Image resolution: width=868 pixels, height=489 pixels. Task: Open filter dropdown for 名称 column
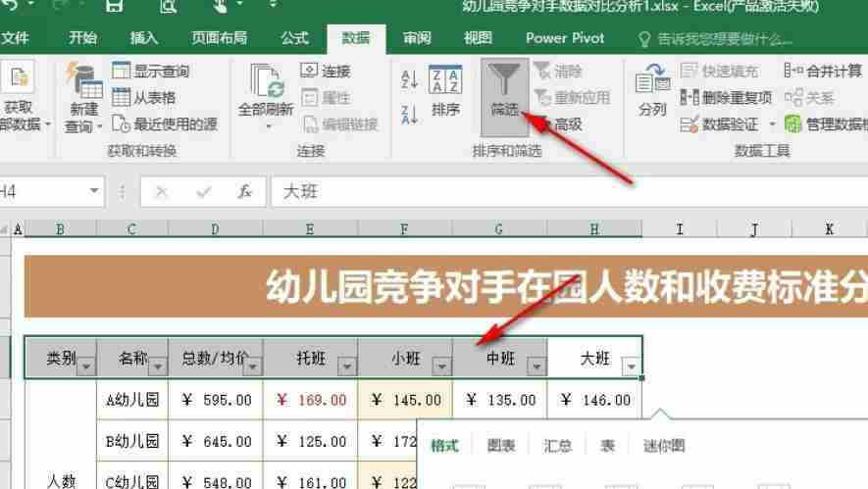(158, 367)
